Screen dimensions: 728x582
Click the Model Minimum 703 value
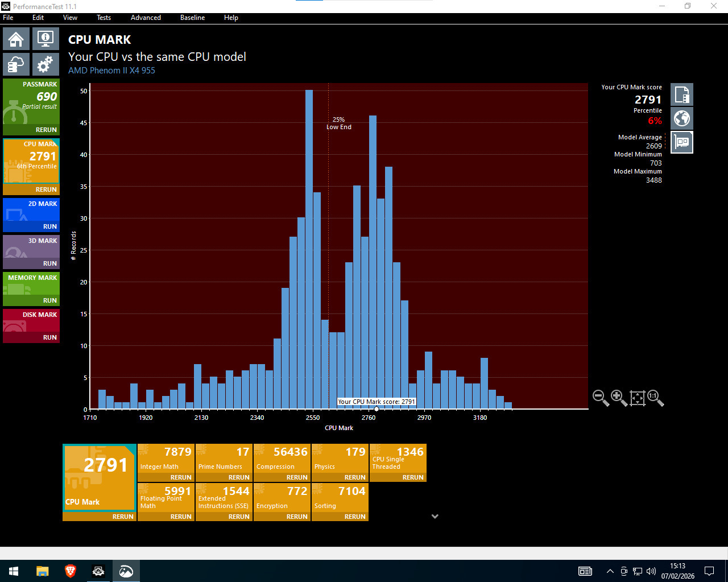click(656, 163)
